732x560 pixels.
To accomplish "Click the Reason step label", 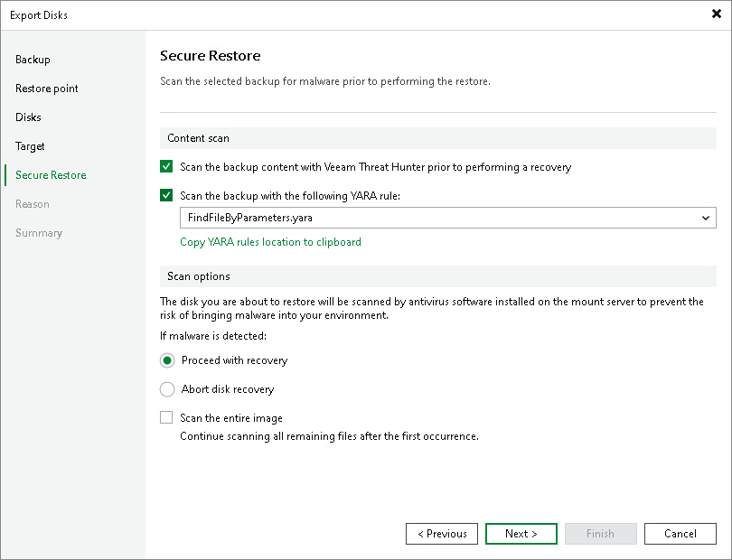I will [32, 203].
